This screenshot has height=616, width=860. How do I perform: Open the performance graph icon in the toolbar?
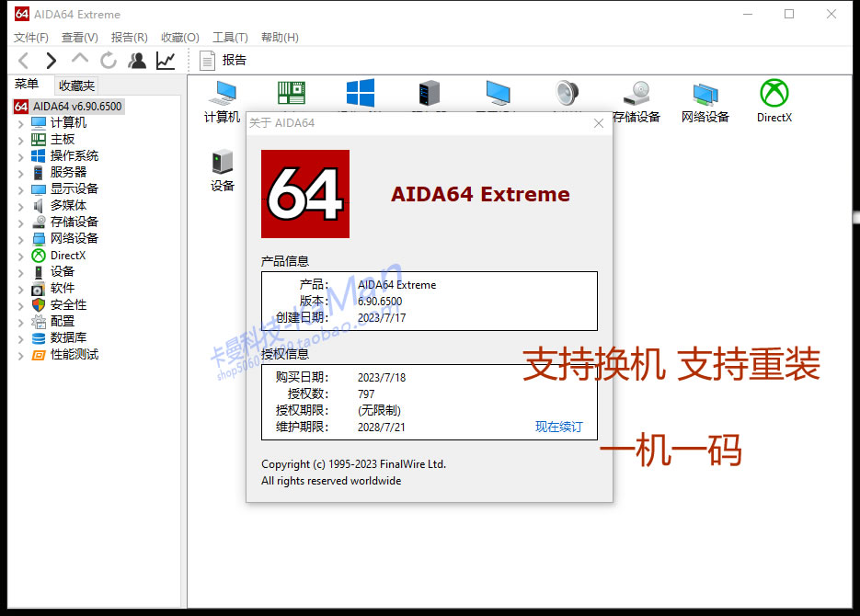(166, 61)
